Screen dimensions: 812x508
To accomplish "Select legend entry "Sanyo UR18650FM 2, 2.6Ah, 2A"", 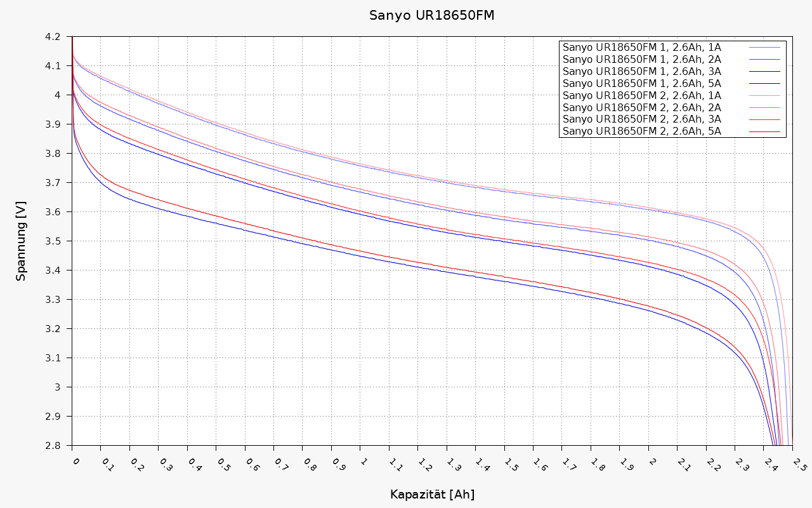I will pos(641,108).
